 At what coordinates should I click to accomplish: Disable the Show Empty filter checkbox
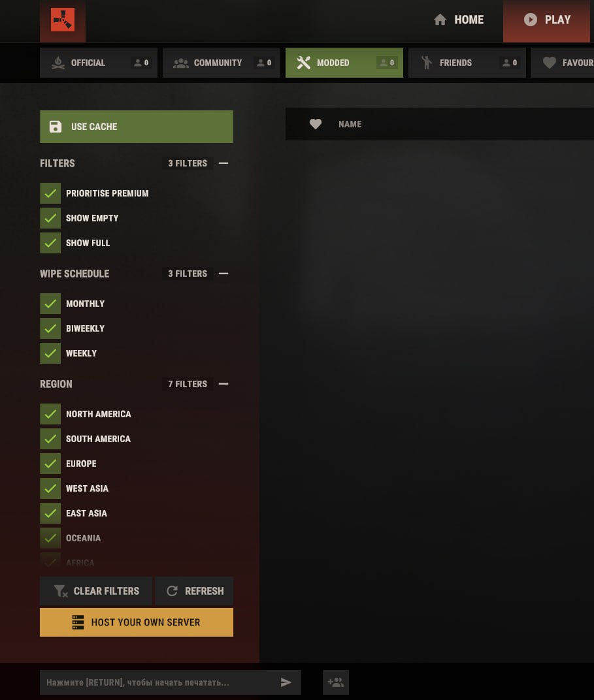pos(50,218)
